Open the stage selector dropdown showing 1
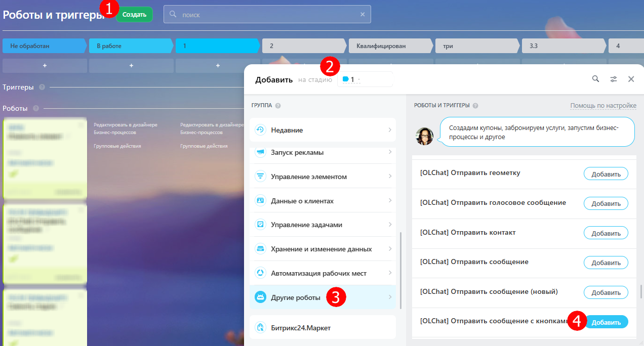Screen dimensions: 644x346 (365, 79)
